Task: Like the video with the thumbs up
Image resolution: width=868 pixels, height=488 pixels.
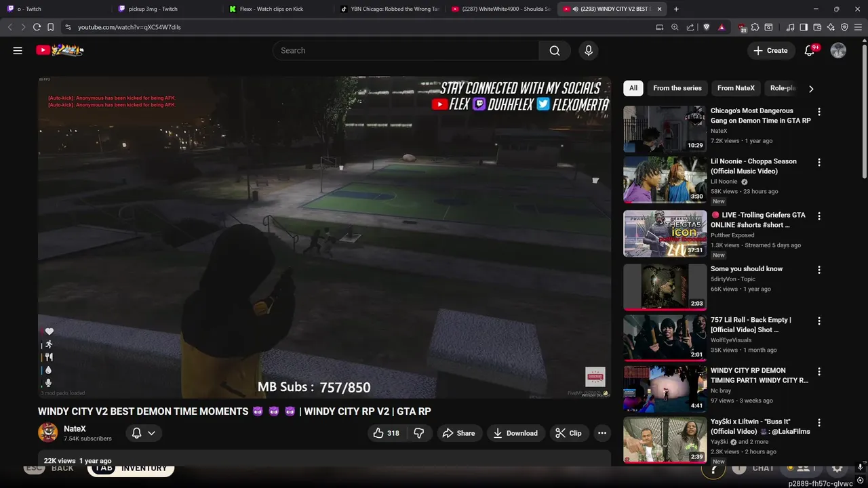Action: (x=386, y=433)
